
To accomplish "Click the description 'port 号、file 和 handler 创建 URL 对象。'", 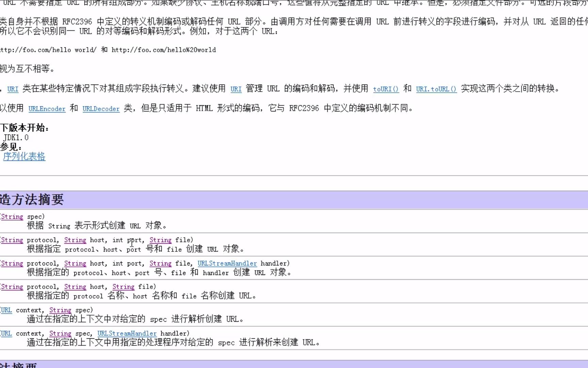I will [x=213, y=273].
